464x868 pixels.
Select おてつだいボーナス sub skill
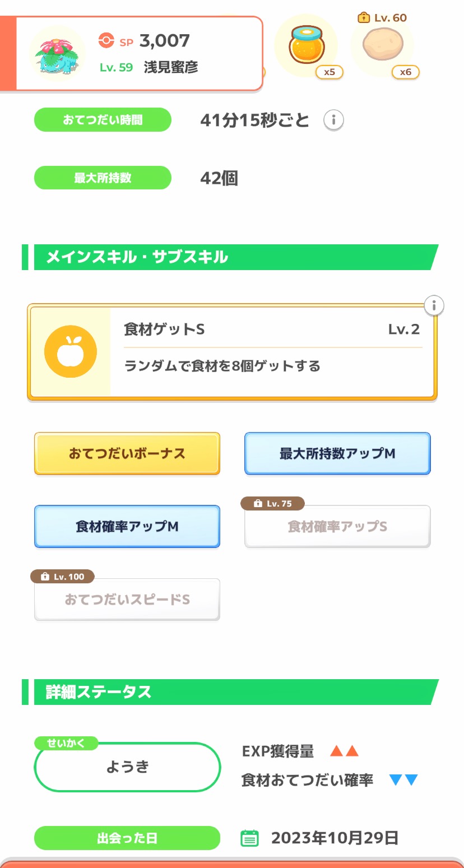coord(127,453)
